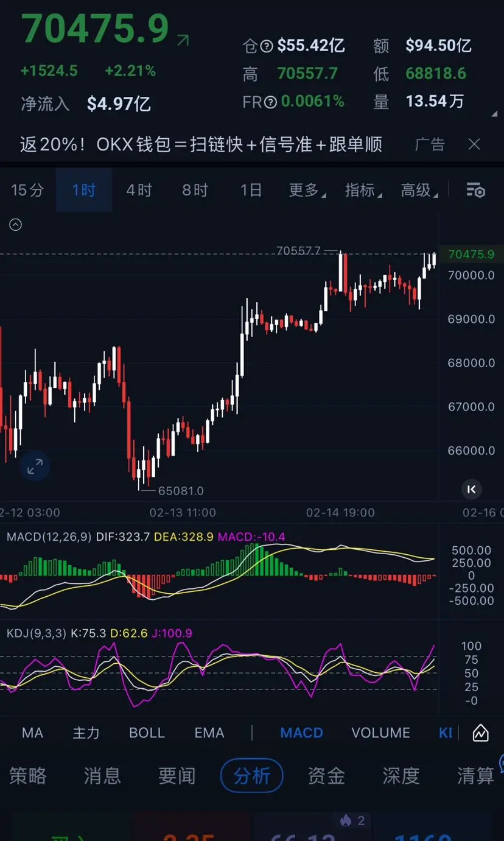504x841 pixels.
Task: Tap the 70557.7 high marker on chart
Action: pos(298,250)
